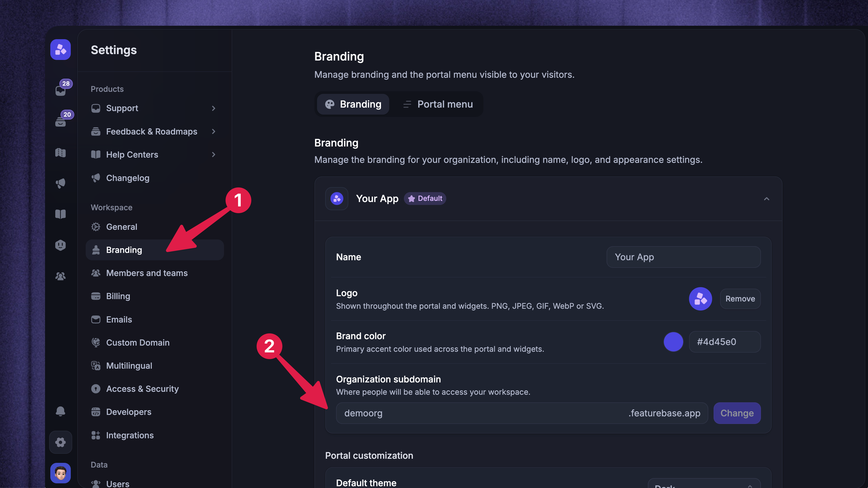Go to Billing settings
The width and height of the screenshot is (868, 488).
tap(155, 296)
